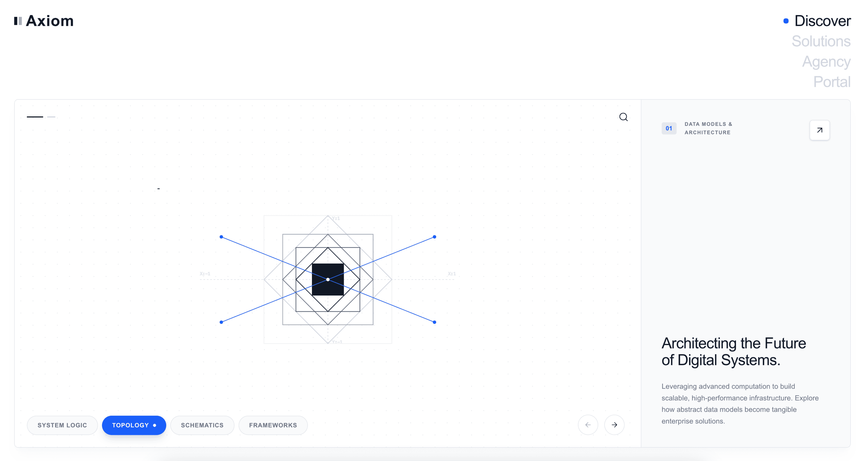This screenshot has height=461, width=868.
Task: Select the System Logic pill
Action: coord(62,425)
